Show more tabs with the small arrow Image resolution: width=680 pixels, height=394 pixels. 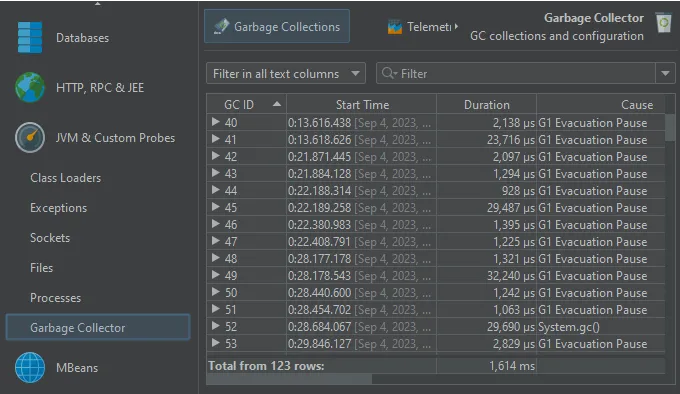point(456,26)
